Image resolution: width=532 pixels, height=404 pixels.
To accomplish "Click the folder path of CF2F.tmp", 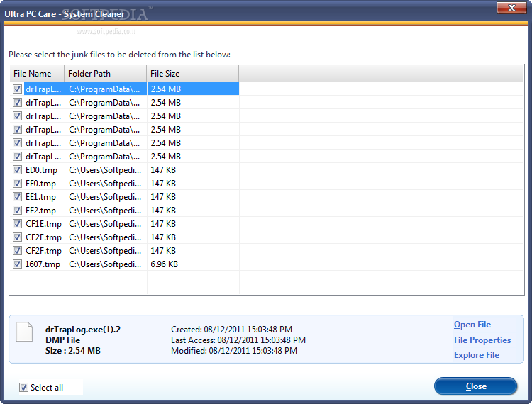I will (x=105, y=251).
